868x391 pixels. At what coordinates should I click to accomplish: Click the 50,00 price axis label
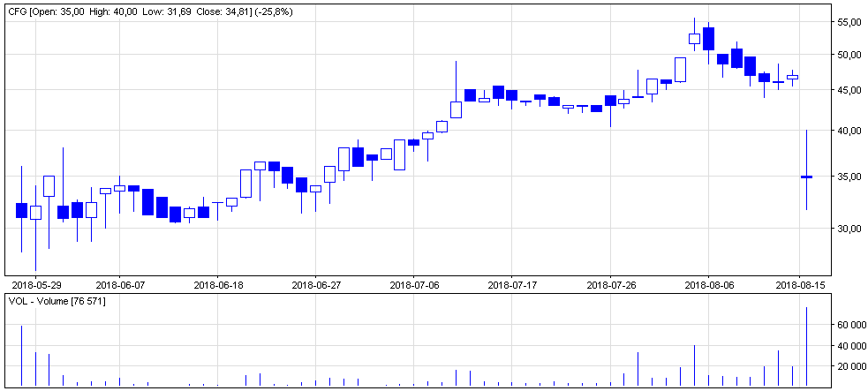[849, 55]
